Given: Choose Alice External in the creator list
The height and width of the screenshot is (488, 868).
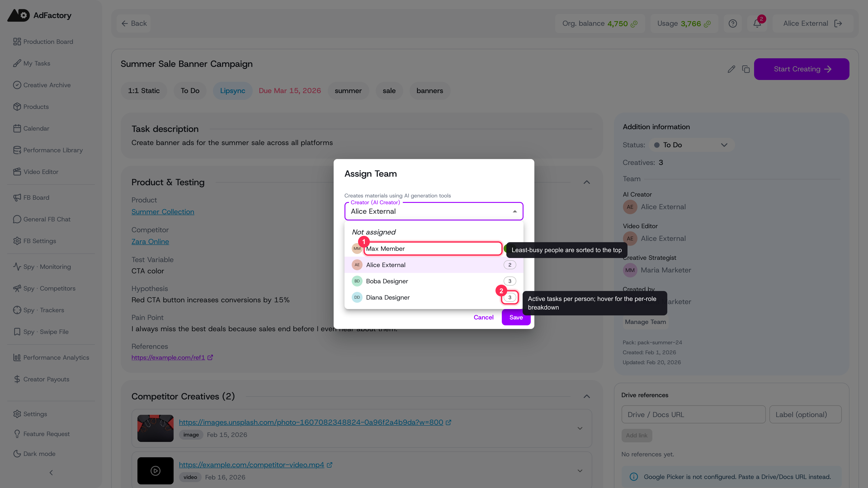Looking at the screenshot, I should pos(434,265).
